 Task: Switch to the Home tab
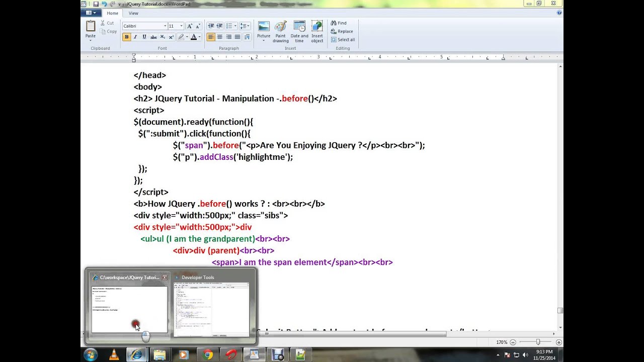coord(113,13)
